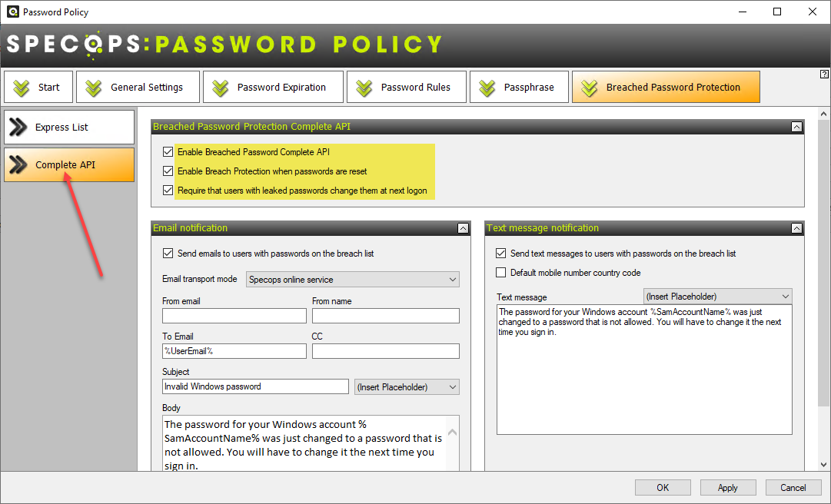
Task: Maximize the Password Policy window
Action: click(777, 12)
